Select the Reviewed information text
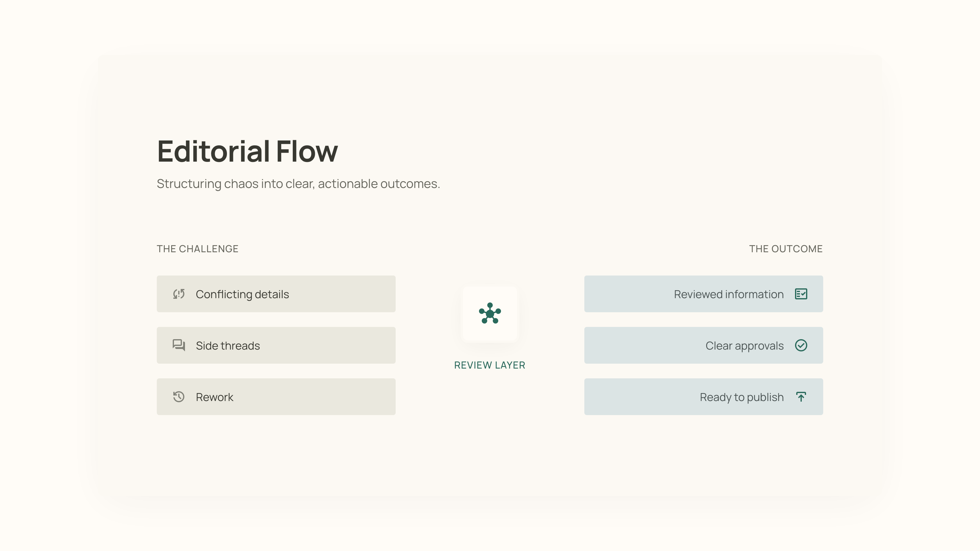The height and width of the screenshot is (551, 980). point(729,294)
